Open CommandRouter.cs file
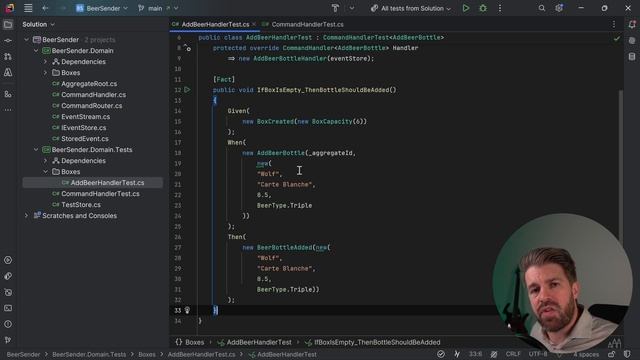The height and width of the screenshot is (360, 640). [x=91, y=106]
